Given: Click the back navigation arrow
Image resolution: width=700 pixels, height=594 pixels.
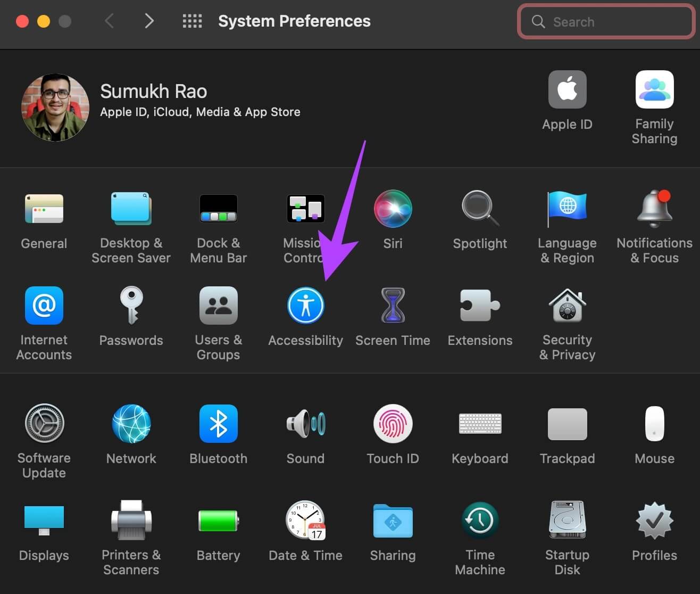Looking at the screenshot, I should click(110, 21).
